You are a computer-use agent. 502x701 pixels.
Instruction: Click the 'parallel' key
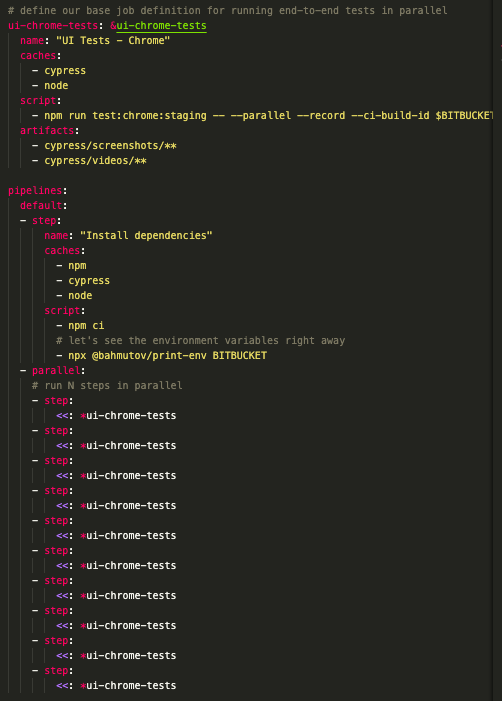point(56,371)
